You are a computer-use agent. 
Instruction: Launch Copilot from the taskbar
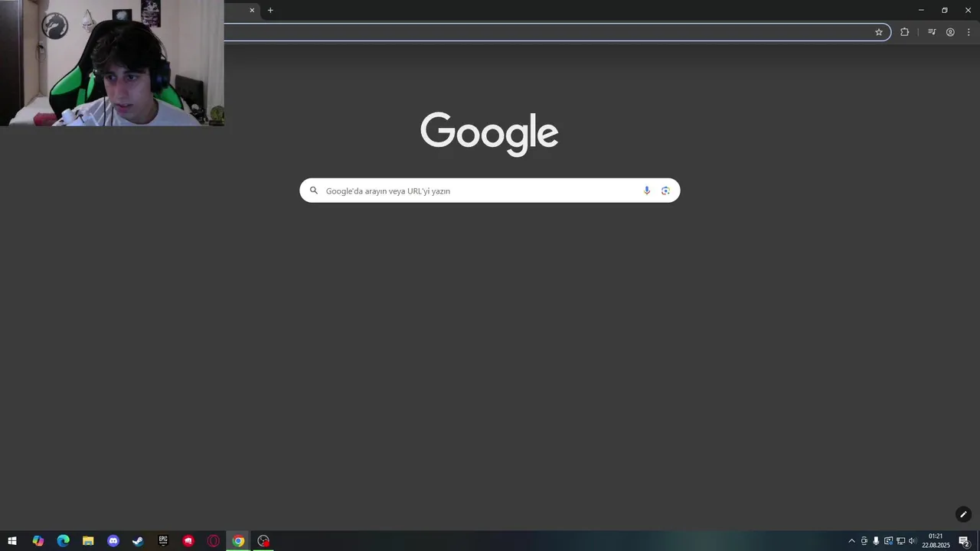38,541
